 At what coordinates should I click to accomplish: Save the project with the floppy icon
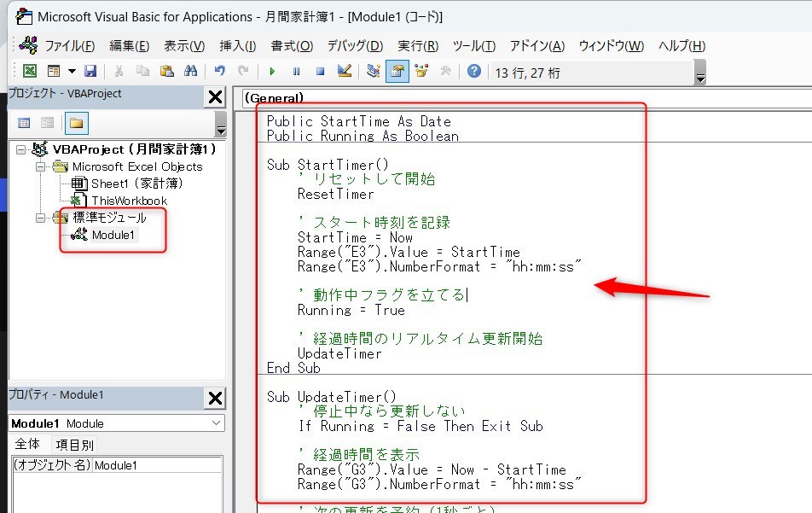pyautogui.click(x=90, y=71)
